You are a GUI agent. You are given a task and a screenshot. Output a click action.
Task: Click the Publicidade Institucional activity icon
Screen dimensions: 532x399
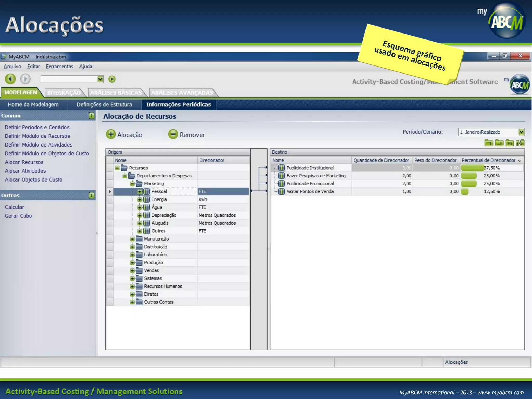pyautogui.click(x=282, y=168)
